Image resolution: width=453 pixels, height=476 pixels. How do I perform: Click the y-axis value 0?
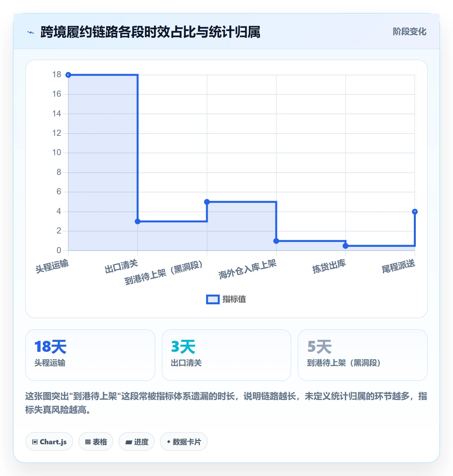(x=59, y=250)
